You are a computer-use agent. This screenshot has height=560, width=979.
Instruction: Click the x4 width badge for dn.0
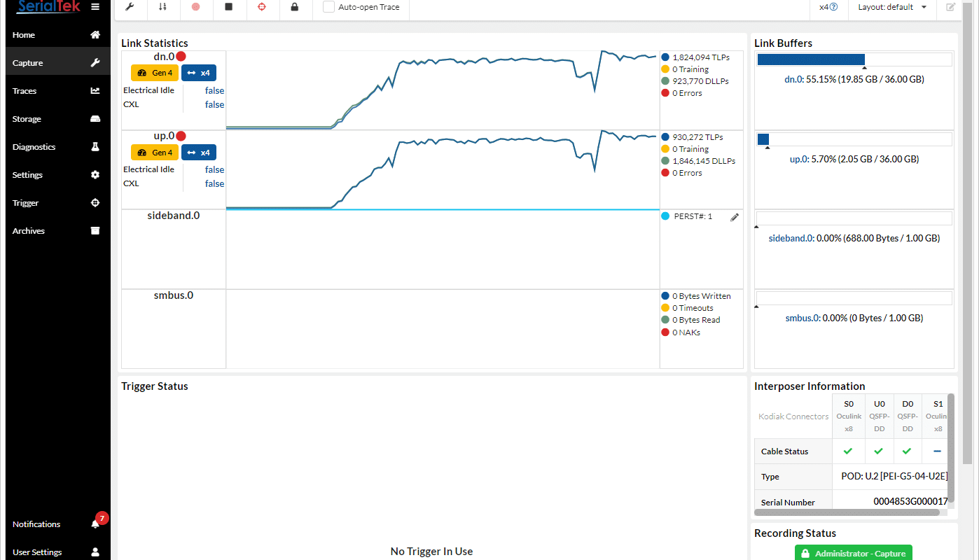click(199, 73)
